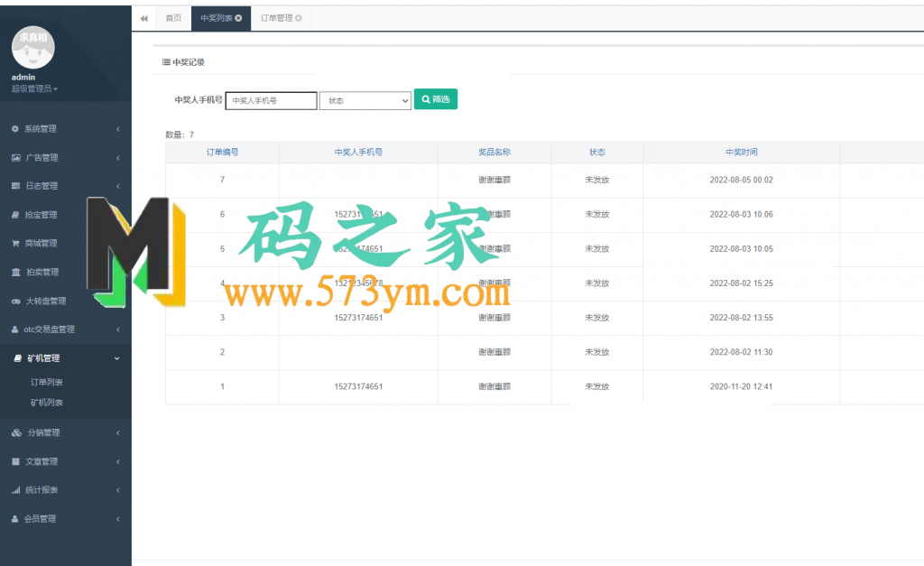Click the bar chart icon for 统计报表
This screenshot has height=566, width=924.
15,490
